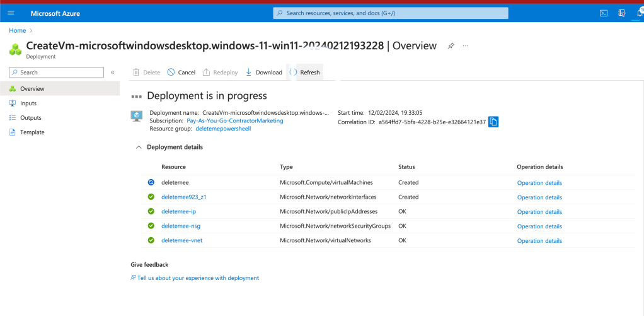The height and width of the screenshot is (316, 644).
Task: Click the Deployment is in progress heading
Action: pyautogui.click(x=207, y=96)
